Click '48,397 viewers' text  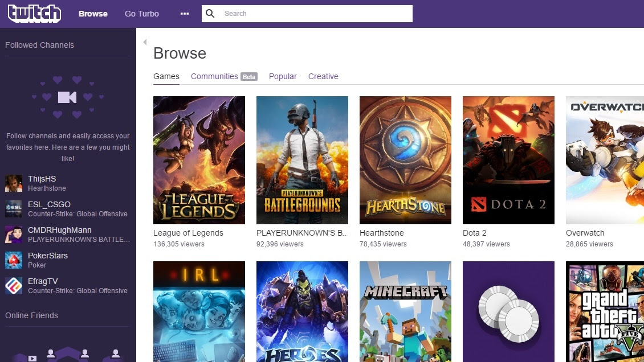point(486,244)
